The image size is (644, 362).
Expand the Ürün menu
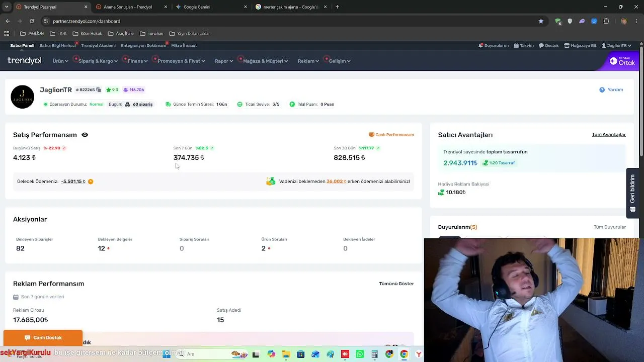tap(60, 61)
